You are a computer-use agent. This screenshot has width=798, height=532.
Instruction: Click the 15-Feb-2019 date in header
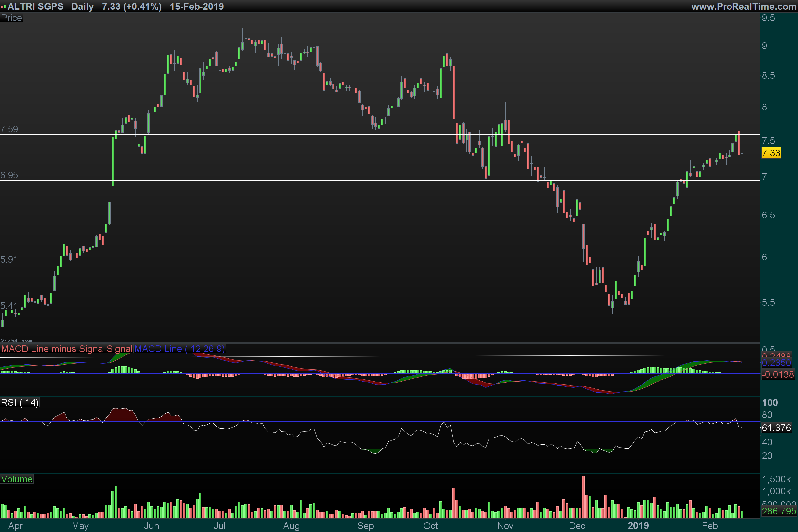[x=197, y=6]
